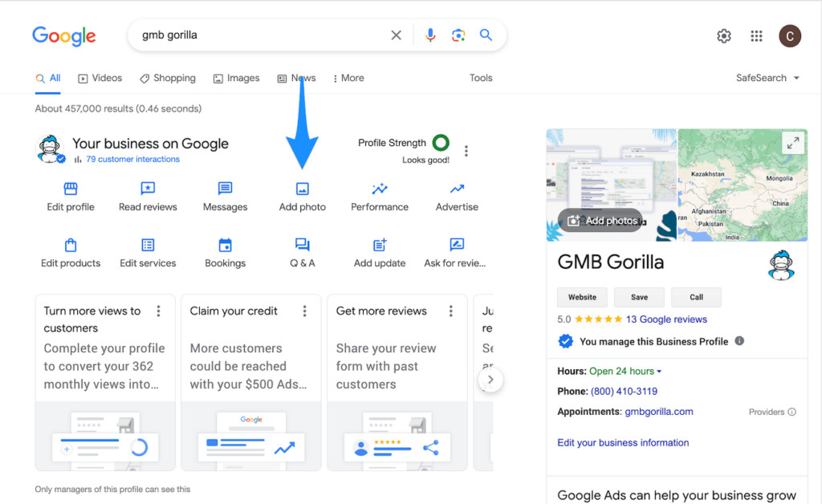Switch to the Videos tab
Image resolution: width=822 pixels, height=504 pixels.
tap(100, 78)
